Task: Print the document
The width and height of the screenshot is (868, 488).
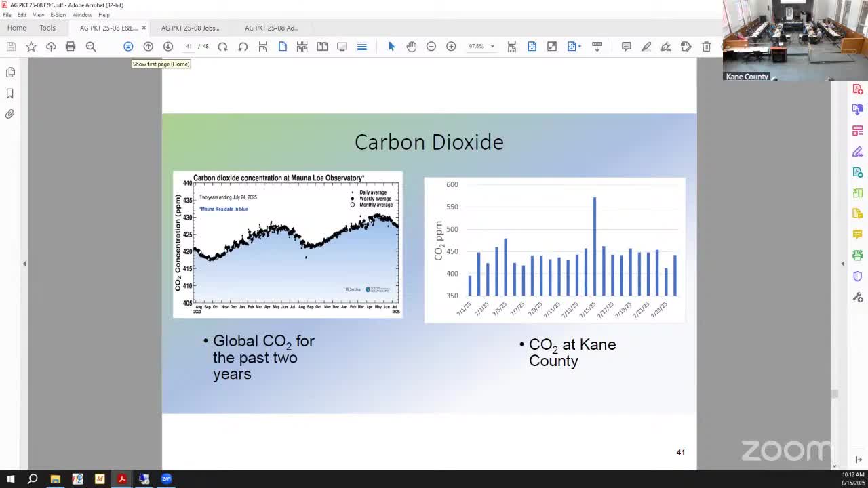Action: click(71, 46)
